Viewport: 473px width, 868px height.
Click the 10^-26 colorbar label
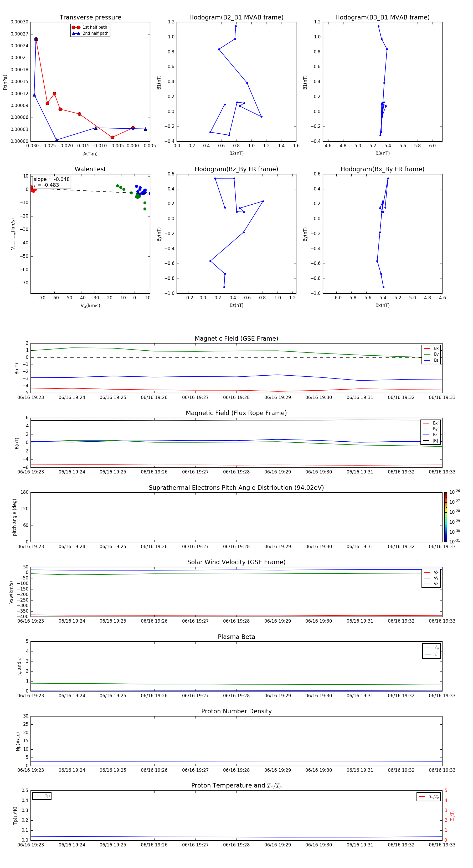click(x=455, y=492)
